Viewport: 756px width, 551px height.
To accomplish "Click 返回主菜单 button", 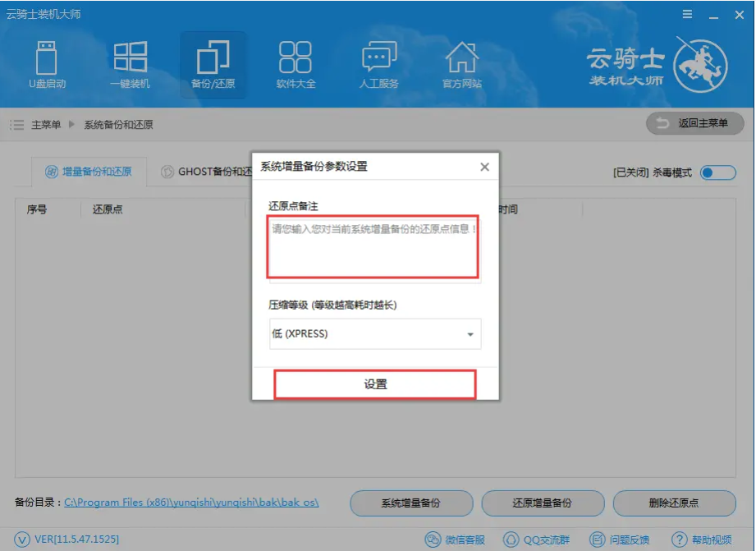I will coord(694,123).
